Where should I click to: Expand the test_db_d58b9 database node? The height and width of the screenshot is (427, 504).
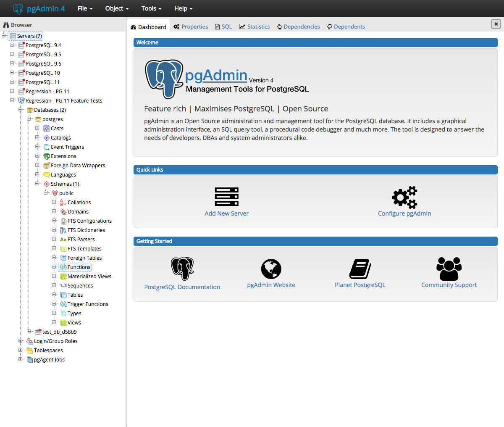[29, 332]
